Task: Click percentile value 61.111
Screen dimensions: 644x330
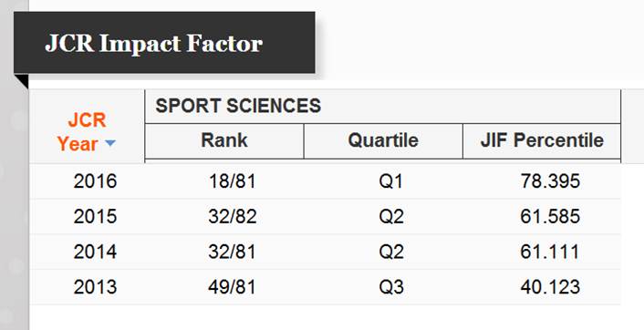Action: tap(550, 252)
